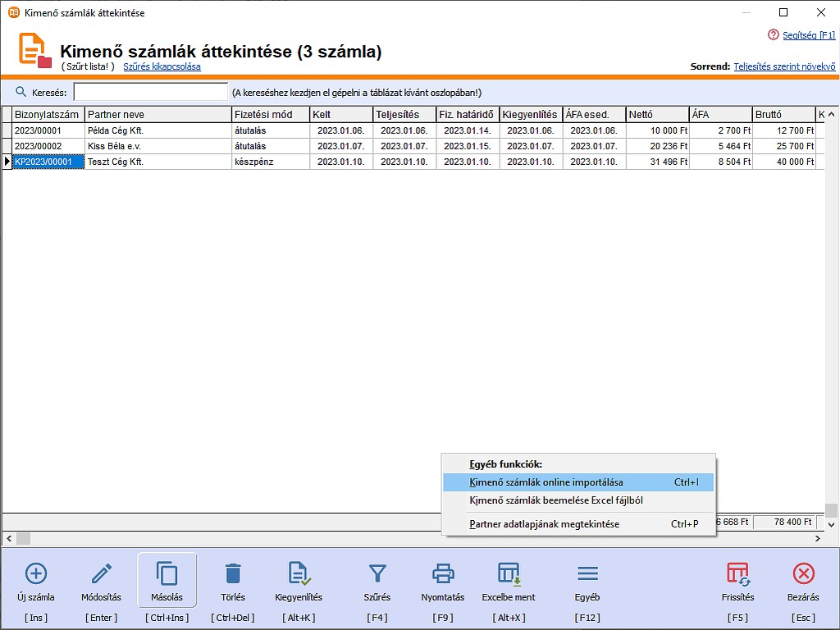Click the horizontal scrollbar right arrow
840x630 pixels.
(816, 539)
